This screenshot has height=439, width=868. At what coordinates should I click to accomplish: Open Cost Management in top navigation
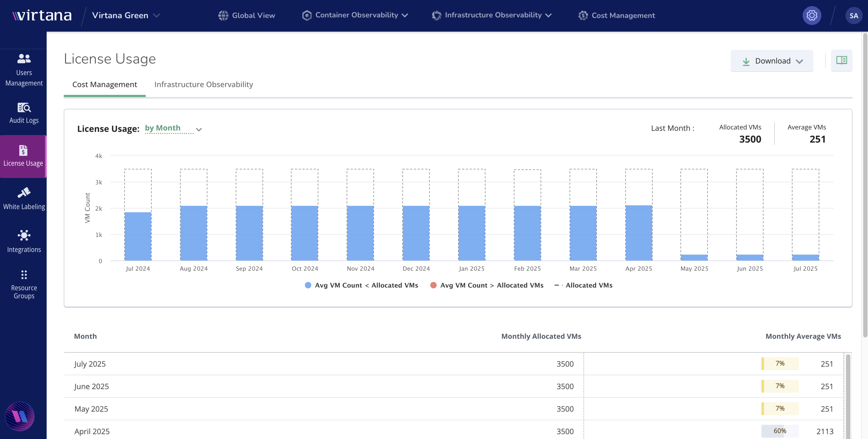click(x=616, y=16)
